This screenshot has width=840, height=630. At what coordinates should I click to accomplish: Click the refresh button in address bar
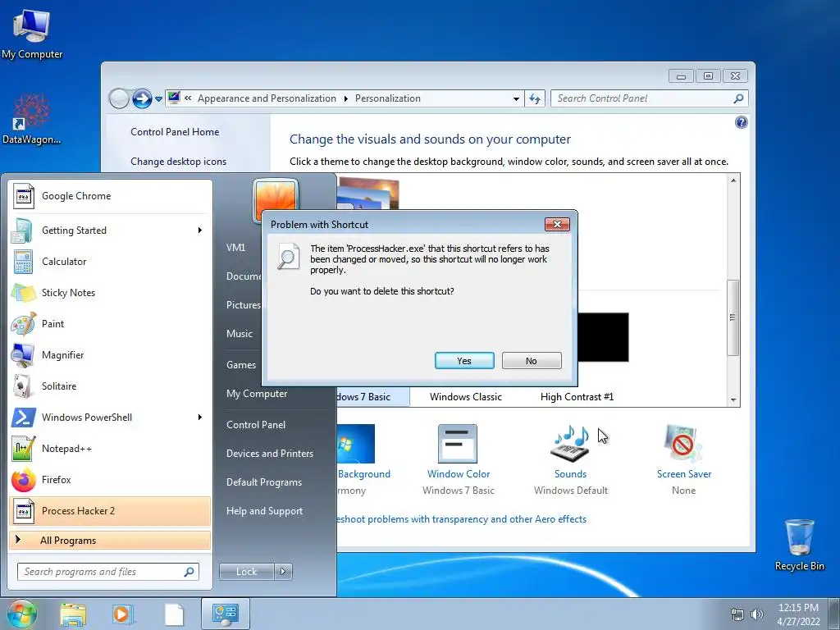click(535, 98)
